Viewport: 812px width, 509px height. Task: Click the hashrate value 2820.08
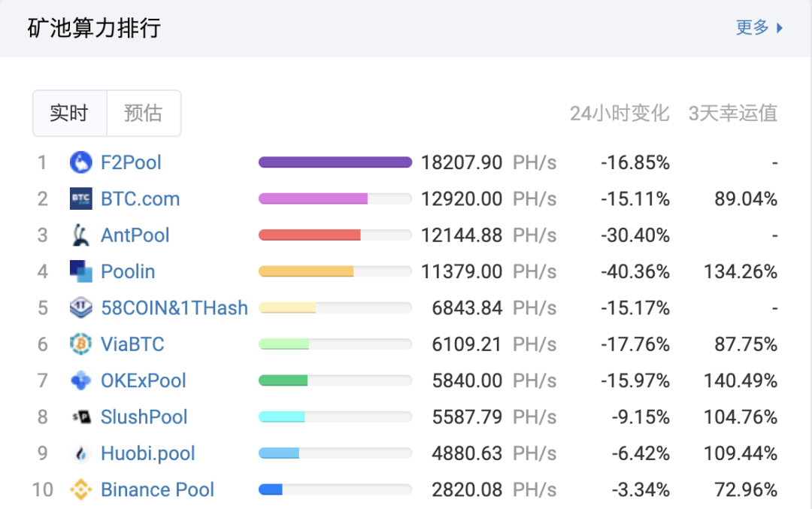467,489
